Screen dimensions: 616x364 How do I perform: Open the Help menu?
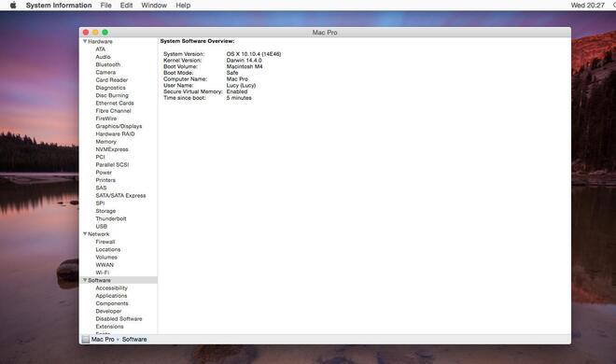tap(183, 5)
